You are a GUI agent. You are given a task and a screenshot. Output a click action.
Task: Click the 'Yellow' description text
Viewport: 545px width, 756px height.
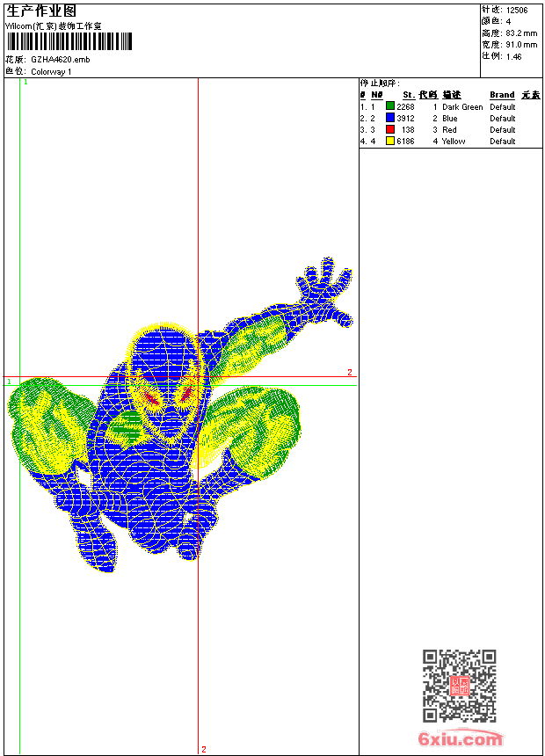(x=454, y=142)
